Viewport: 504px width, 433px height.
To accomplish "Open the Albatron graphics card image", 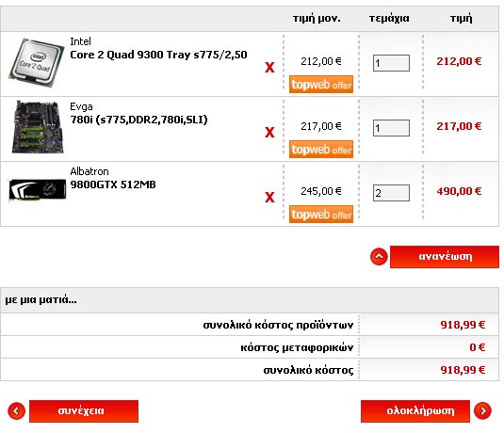I will [x=38, y=189].
